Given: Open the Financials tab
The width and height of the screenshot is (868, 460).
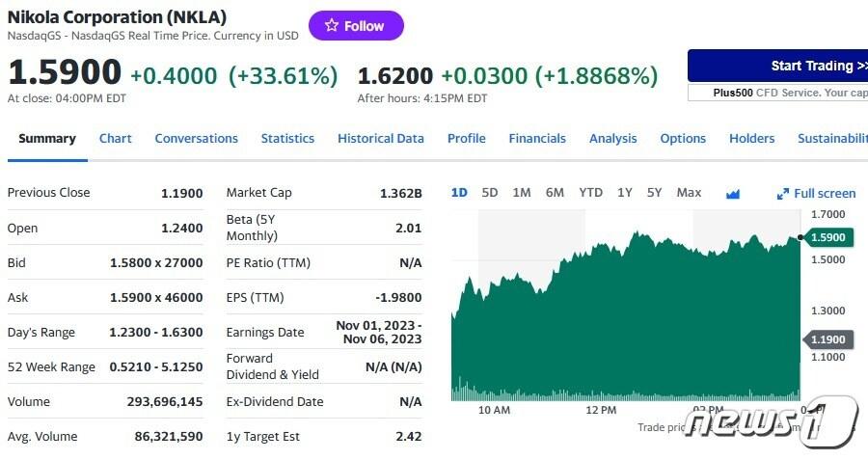Looking at the screenshot, I should click(537, 139).
